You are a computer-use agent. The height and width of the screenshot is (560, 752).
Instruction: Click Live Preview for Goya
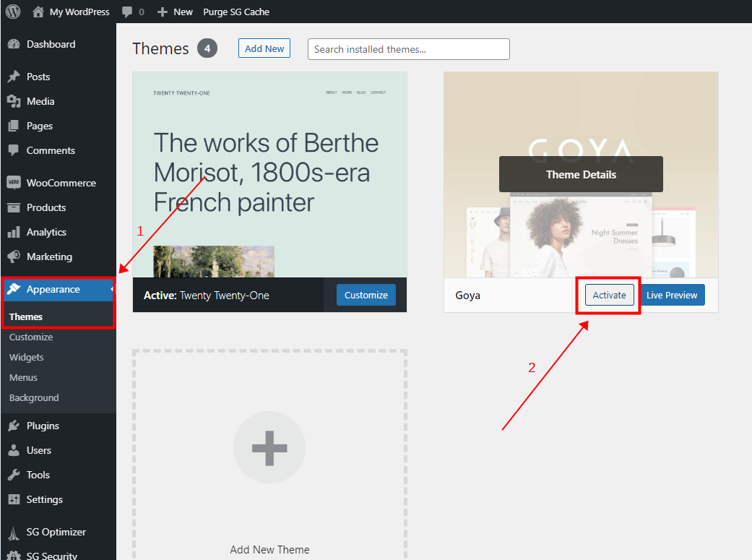[x=672, y=295]
